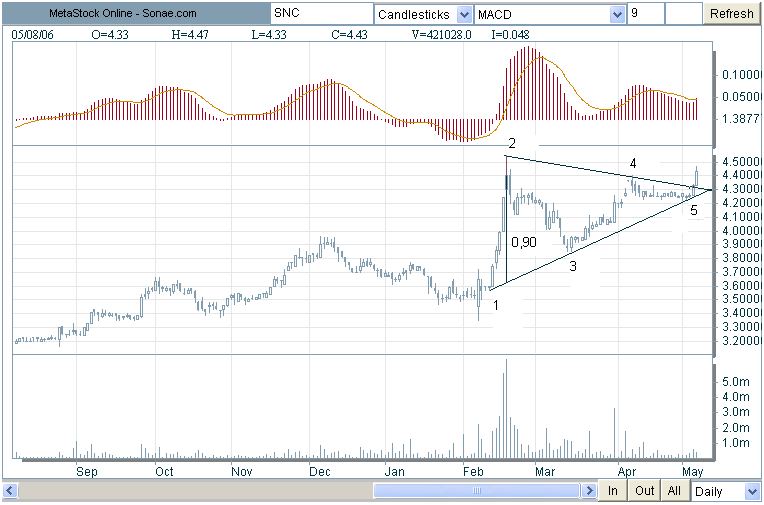Click the 0.0500 MACD axis label

(x=741, y=97)
